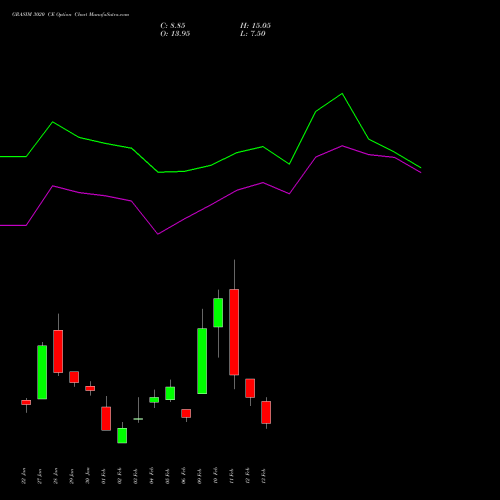The image size is (500, 500).
Task: Select the 05 Feb date label
Action: [x=167, y=476]
